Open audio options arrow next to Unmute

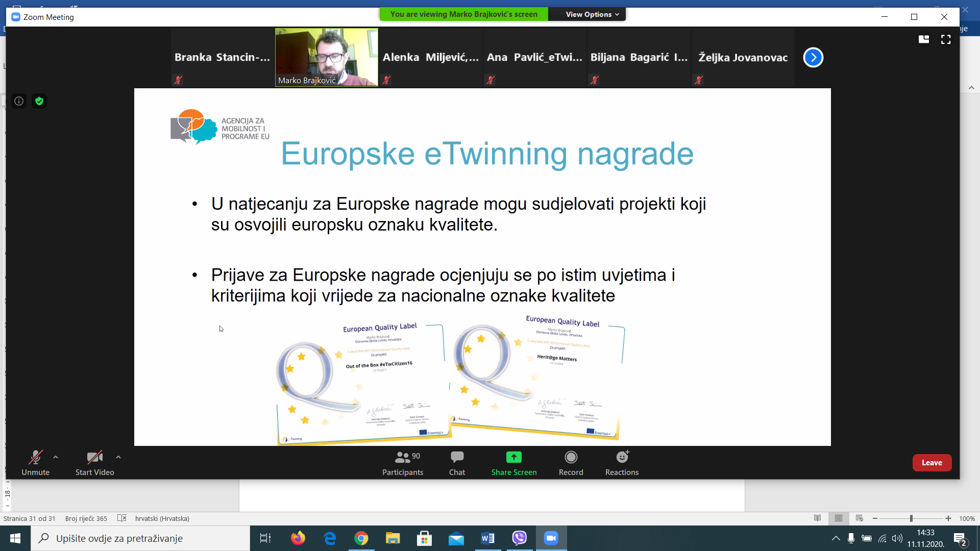click(56, 457)
